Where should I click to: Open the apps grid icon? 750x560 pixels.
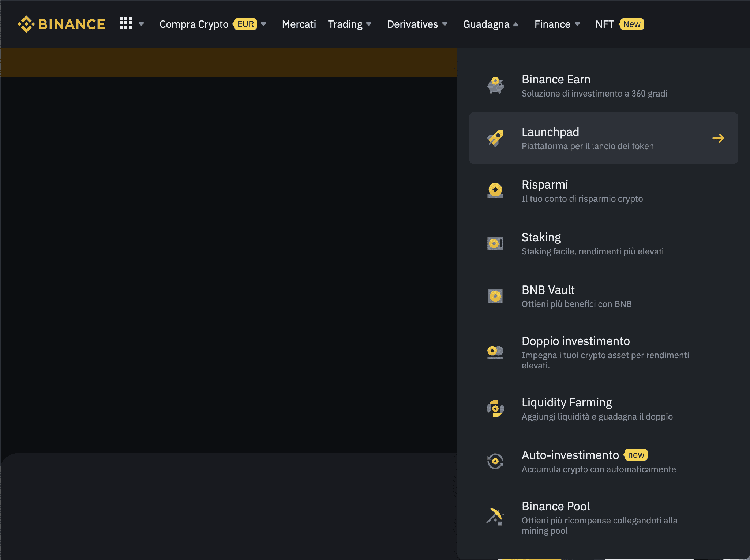tap(126, 23)
